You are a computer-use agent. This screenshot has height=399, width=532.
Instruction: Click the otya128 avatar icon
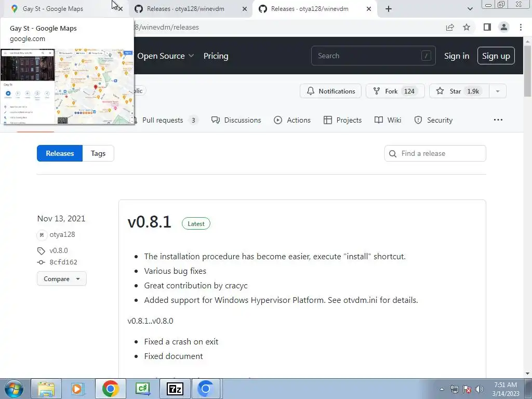click(x=42, y=235)
